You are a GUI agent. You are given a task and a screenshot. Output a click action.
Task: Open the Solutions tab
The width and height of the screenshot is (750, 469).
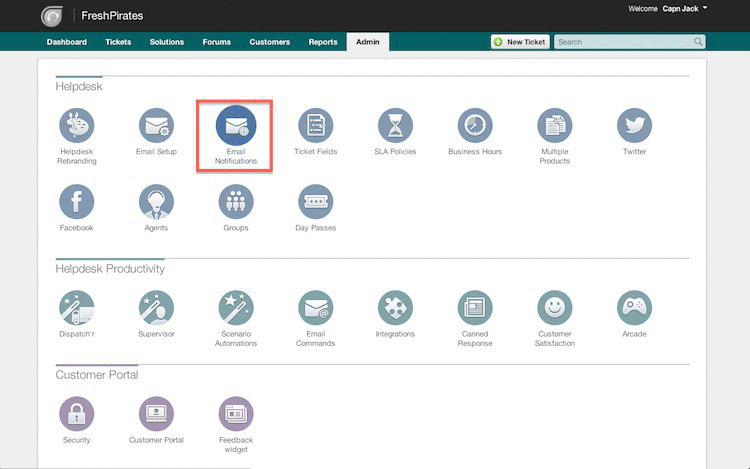(x=167, y=42)
